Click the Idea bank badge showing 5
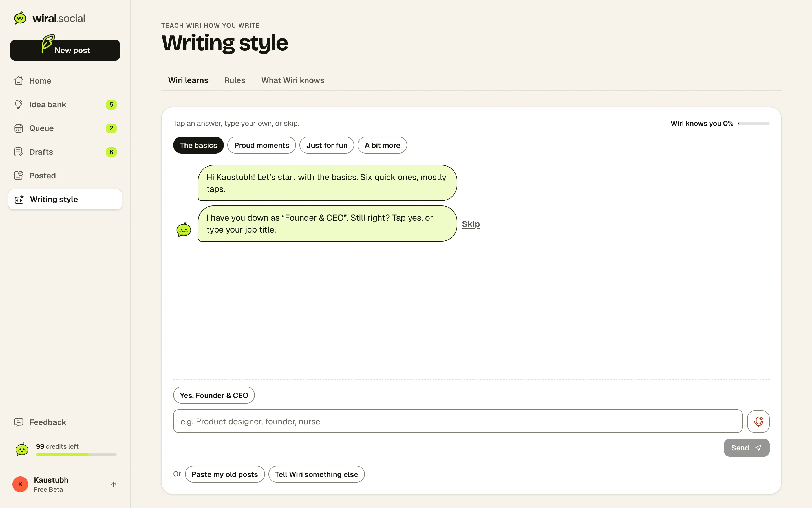Image resolution: width=812 pixels, height=508 pixels. coord(111,104)
